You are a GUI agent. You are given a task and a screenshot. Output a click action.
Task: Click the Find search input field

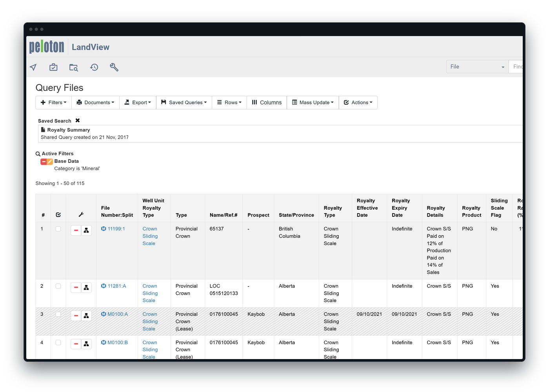[516, 67]
